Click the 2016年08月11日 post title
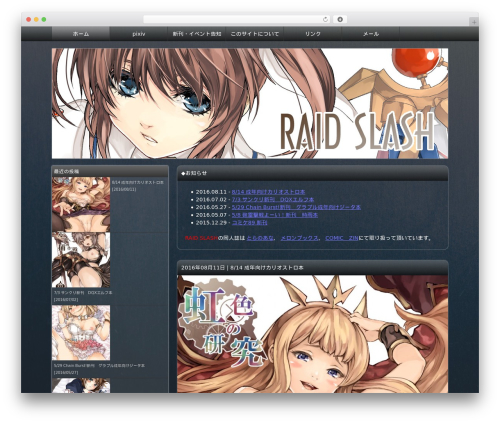This screenshot has width=500, height=423. point(242,268)
